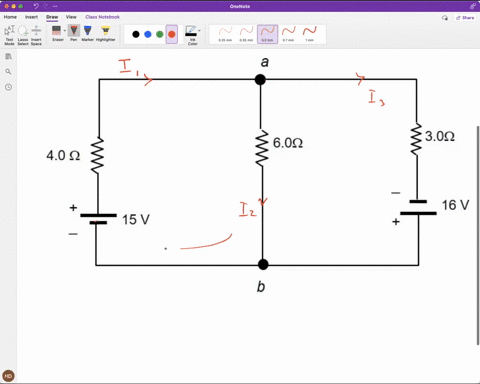Switch to the Draw tab
The width and height of the screenshot is (480, 384).
pos(52,17)
